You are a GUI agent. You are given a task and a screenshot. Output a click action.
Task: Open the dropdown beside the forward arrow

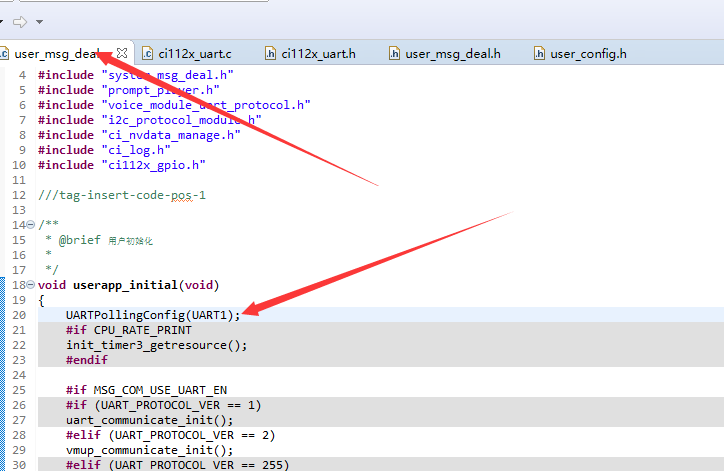(39, 21)
